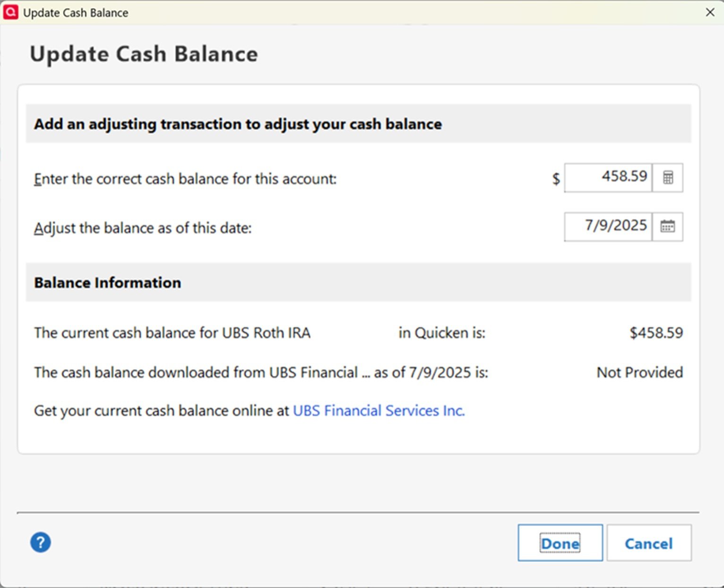Close the Update Cash Balance dialog

point(710,12)
